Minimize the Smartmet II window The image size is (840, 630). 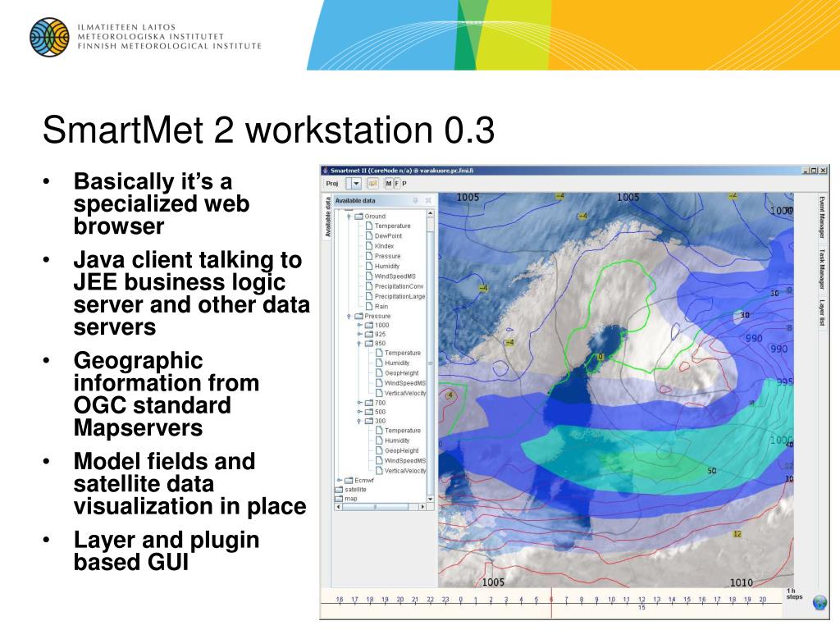[x=806, y=171]
